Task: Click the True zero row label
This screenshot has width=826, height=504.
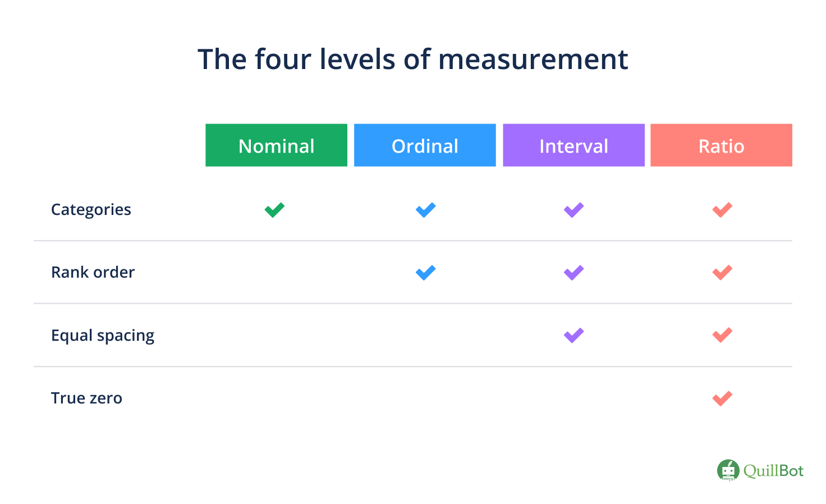Action: [x=86, y=398]
